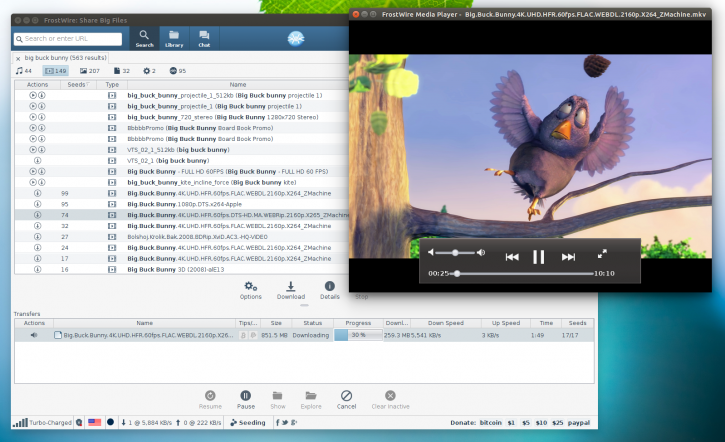Select the BbbbbPromo first result row
The image size is (725, 442).
pyautogui.click(x=182, y=128)
